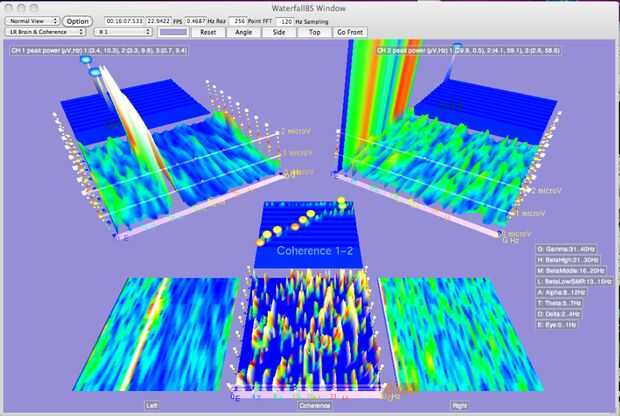Open the channel number selector dropdown
Image resolution: width=620 pixels, height=416 pixels.
coord(123,32)
